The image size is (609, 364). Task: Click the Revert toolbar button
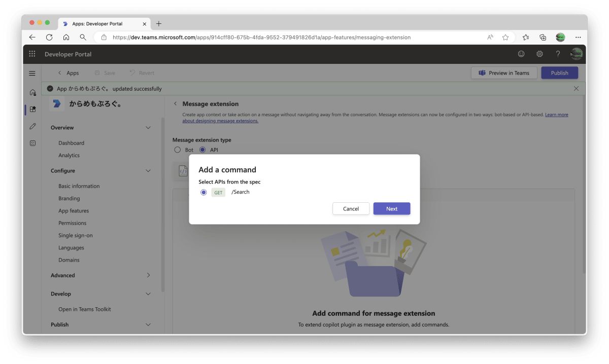[142, 73]
